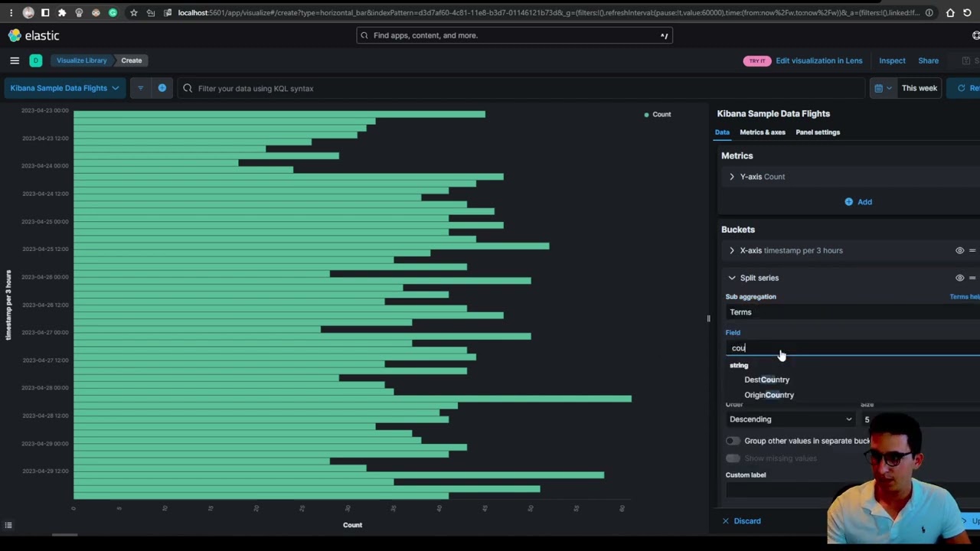Discard changes in the editor
Image resolution: width=980 pixels, height=551 pixels.
[x=741, y=521]
